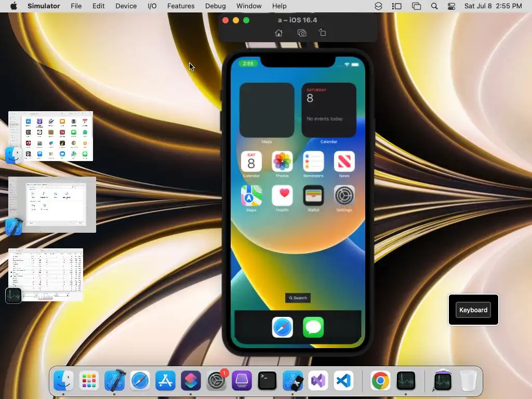The image size is (532, 399).
Task: Click the Stage Manager menu bar icon
Action: tap(396, 6)
